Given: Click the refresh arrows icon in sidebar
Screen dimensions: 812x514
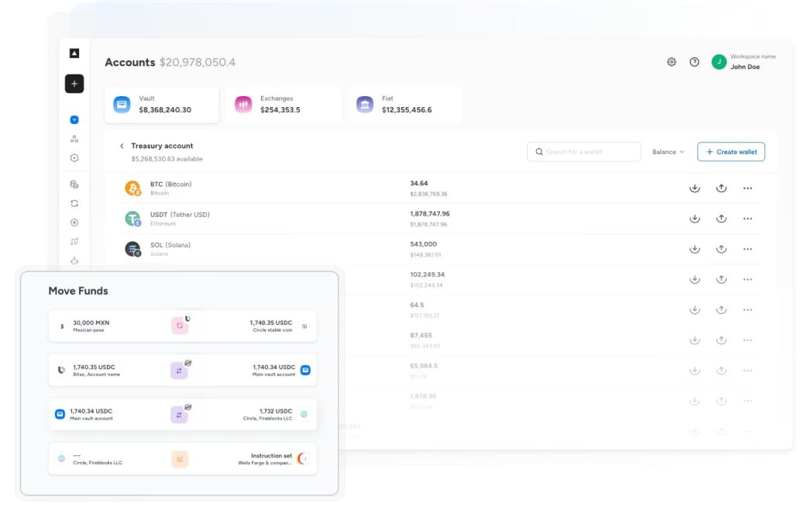Looking at the screenshot, I should pyautogui.click(x=74, y=204).
